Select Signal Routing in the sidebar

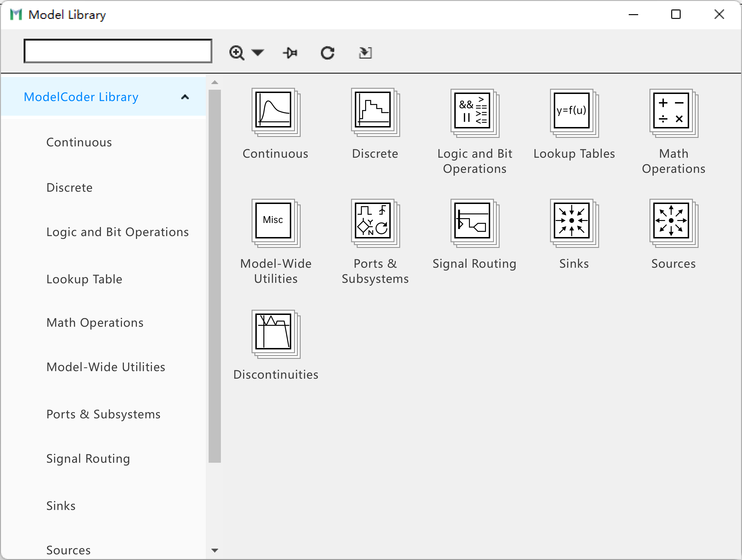88,459
